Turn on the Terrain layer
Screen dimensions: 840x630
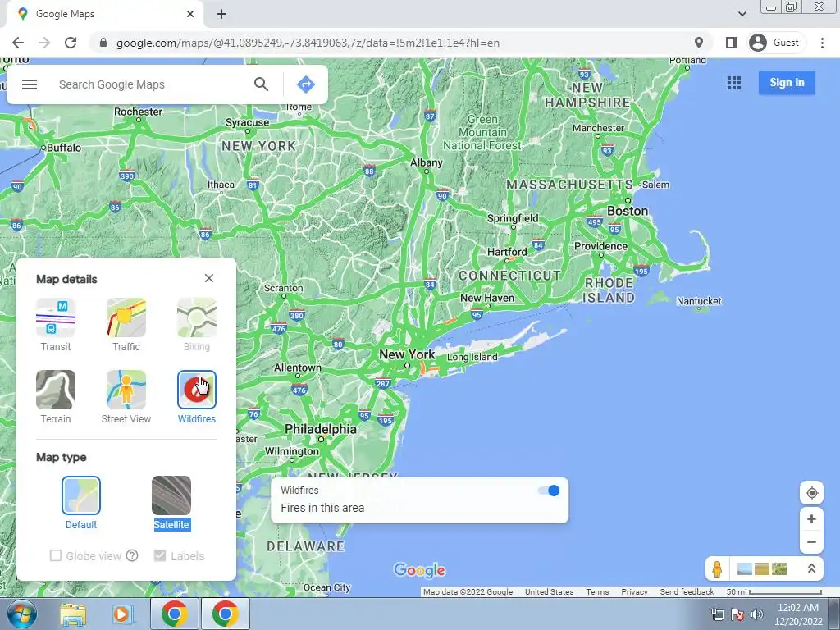point(56,397)
